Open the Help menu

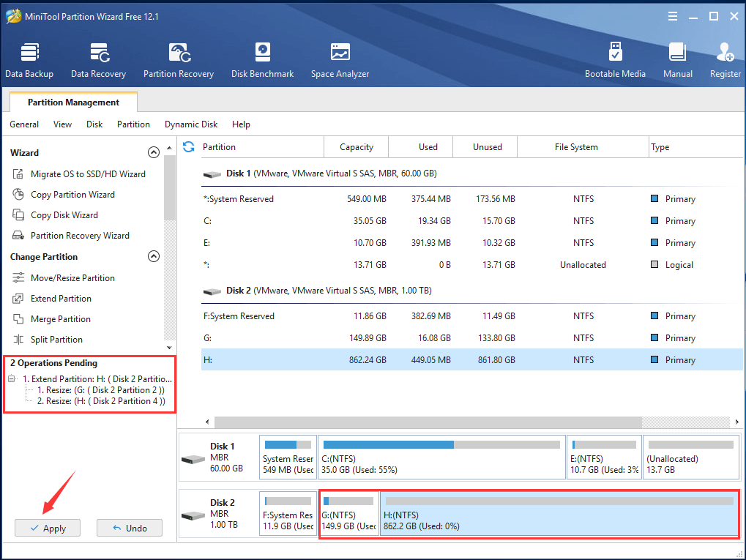click(241, 124)
